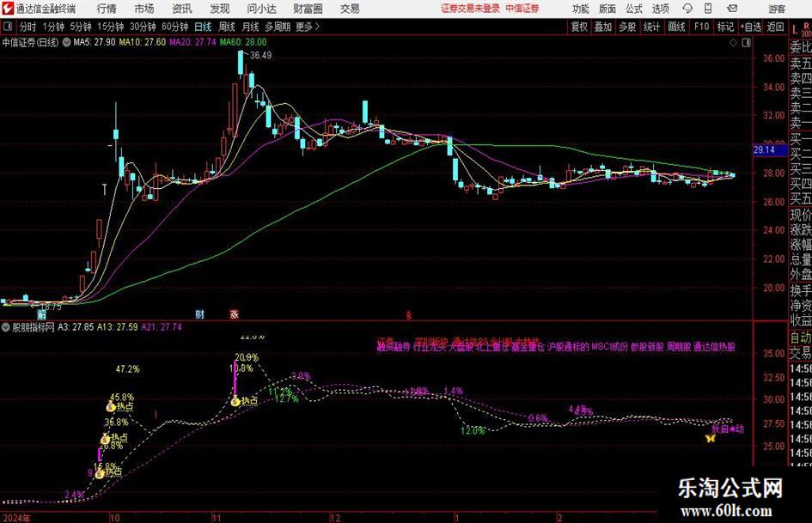Click the 涨 marker on the chart baseline
Image resolution: width=812 pixels, height=523 pixels.
coord(234,313)
